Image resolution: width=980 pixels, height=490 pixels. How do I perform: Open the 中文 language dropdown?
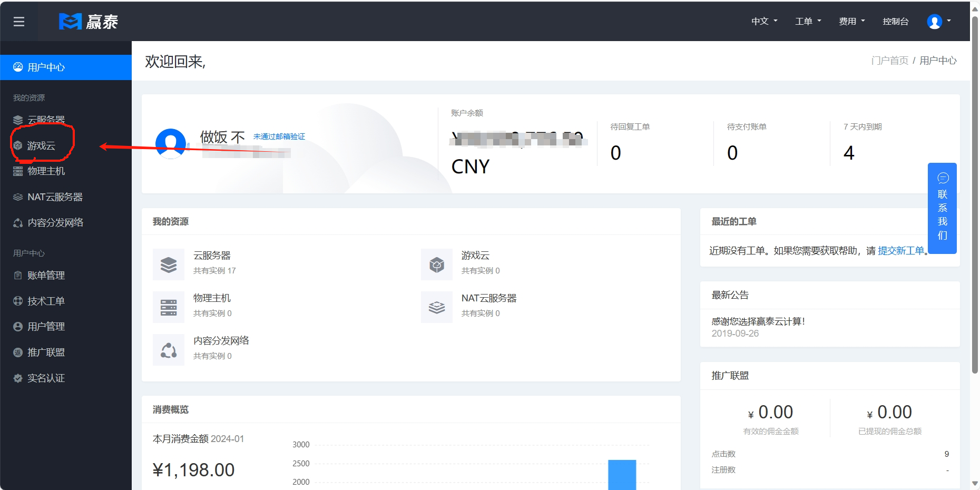(765, 22)
